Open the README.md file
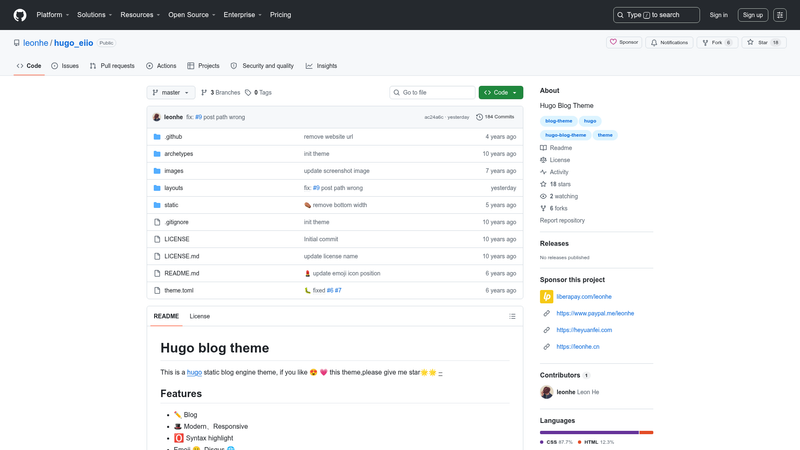 click(x=182, y=273)
